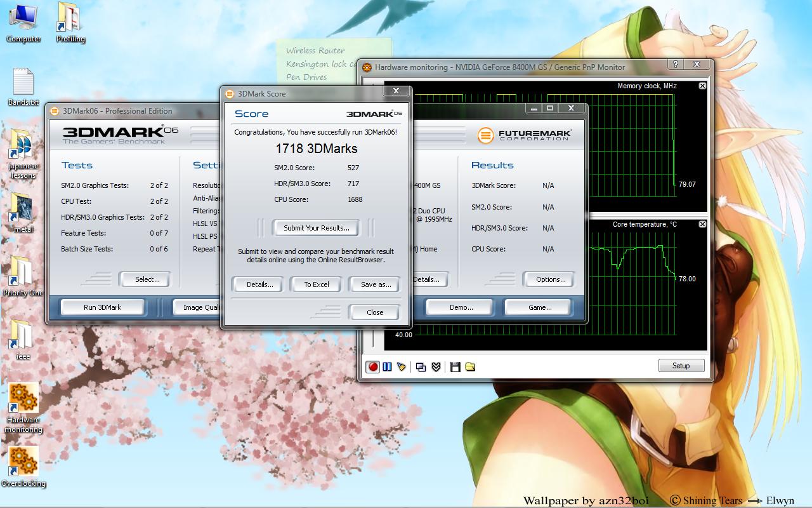Select the Bands.txt file on the desktop

point(23,87)
